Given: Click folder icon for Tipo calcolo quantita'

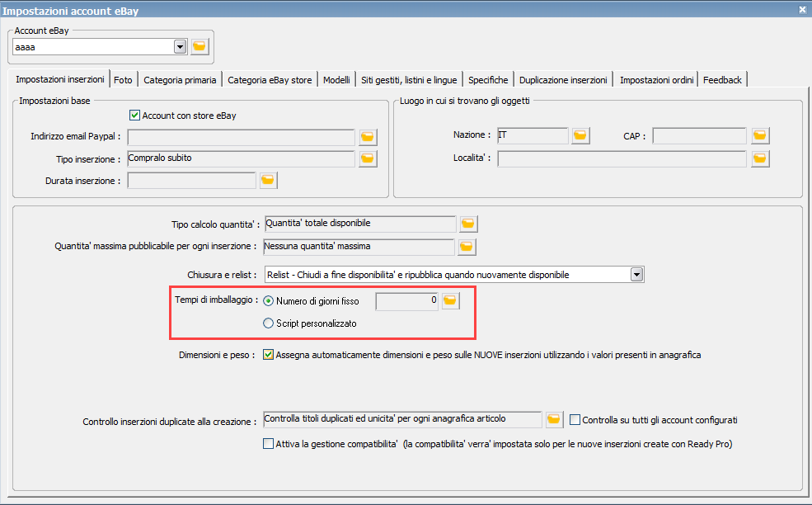Looking at the screenshot, I should point(468,224).
